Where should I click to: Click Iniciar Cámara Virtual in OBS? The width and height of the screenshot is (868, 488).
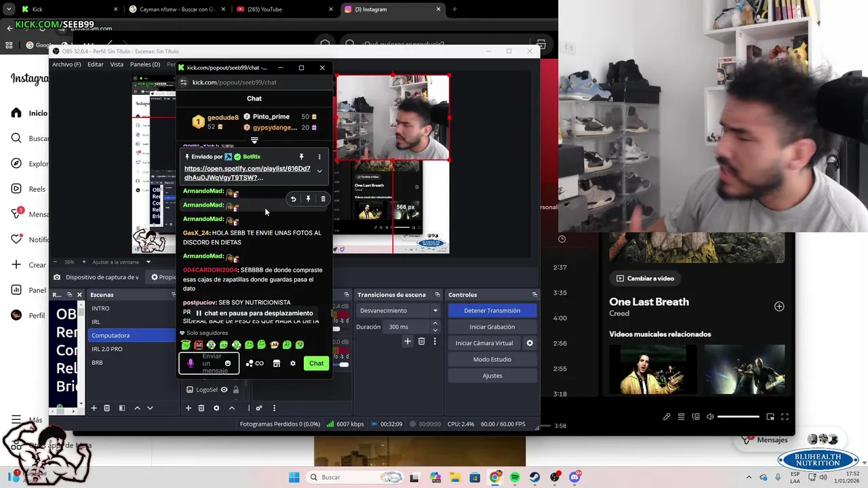point(484,343)
